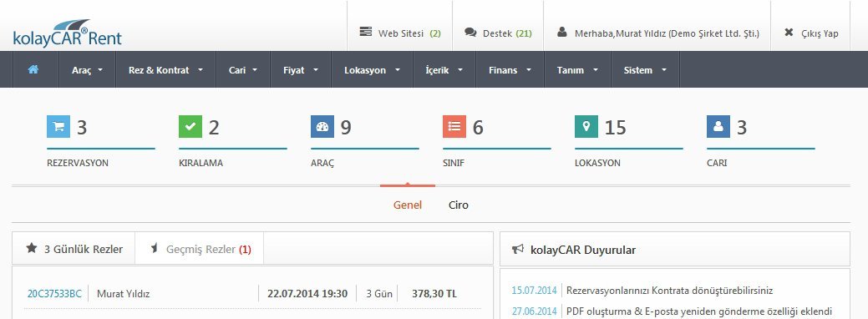The height and width of the screenshot is (319, 868).
Task: Click the REZERVASYON stat label
Action: coord(78,164)
